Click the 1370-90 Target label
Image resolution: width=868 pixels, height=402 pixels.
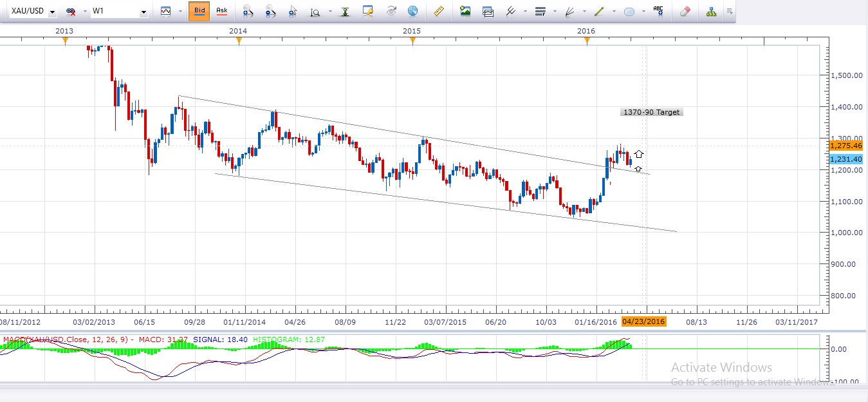651,112
